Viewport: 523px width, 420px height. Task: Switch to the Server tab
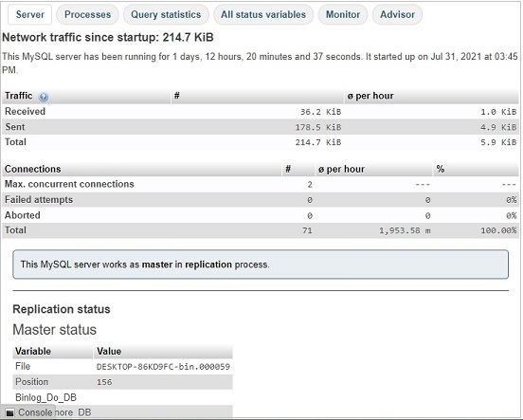click(30, 14)
